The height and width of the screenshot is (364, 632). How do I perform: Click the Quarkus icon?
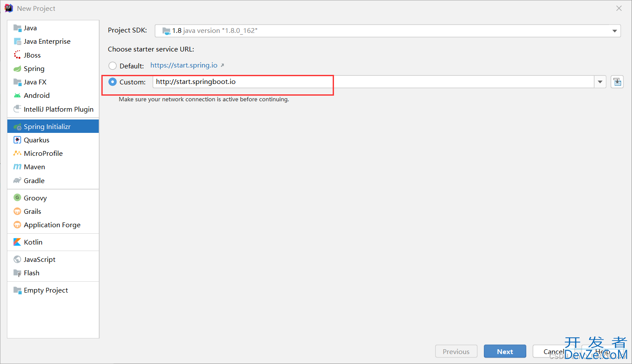17,140
